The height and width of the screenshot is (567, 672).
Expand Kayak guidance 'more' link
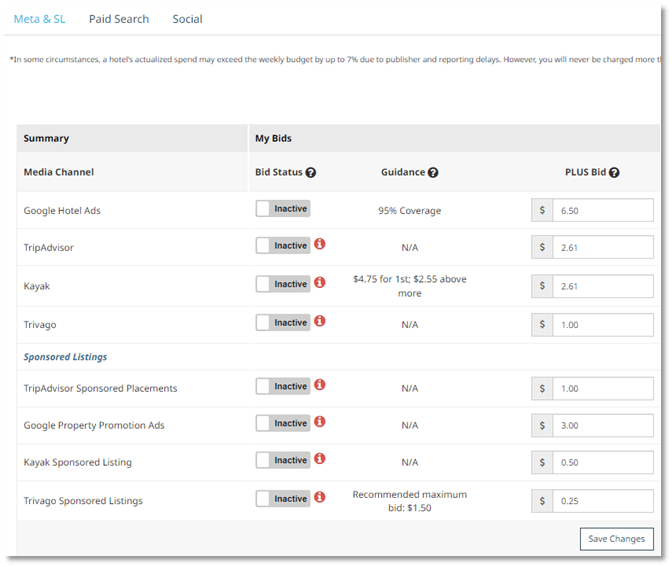point(410,294)
